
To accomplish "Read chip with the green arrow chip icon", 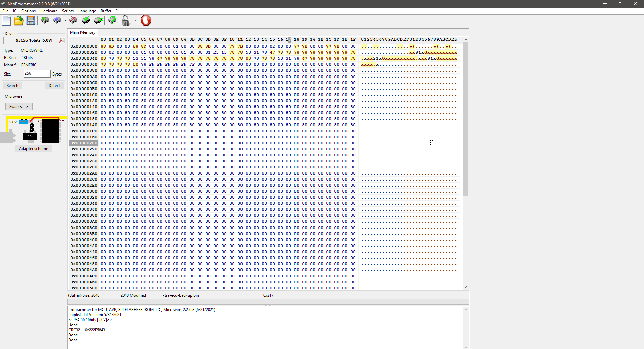I will coord(45,20).
